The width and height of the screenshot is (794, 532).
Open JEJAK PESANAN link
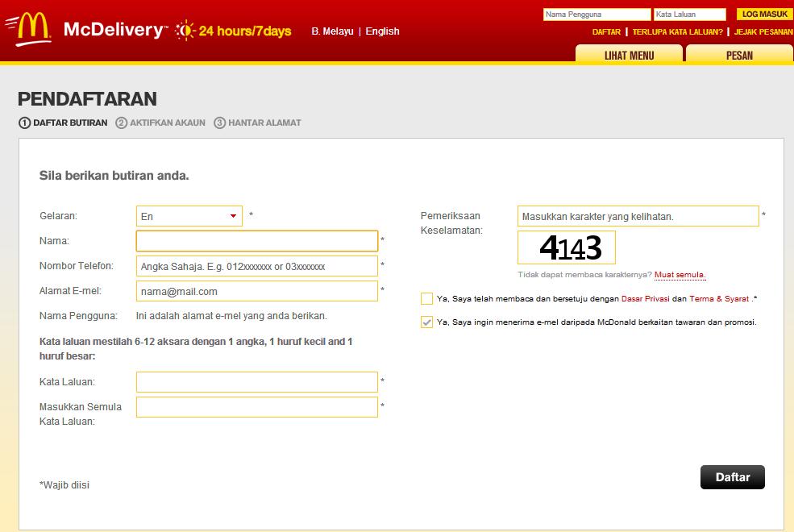tap(763, 32)
